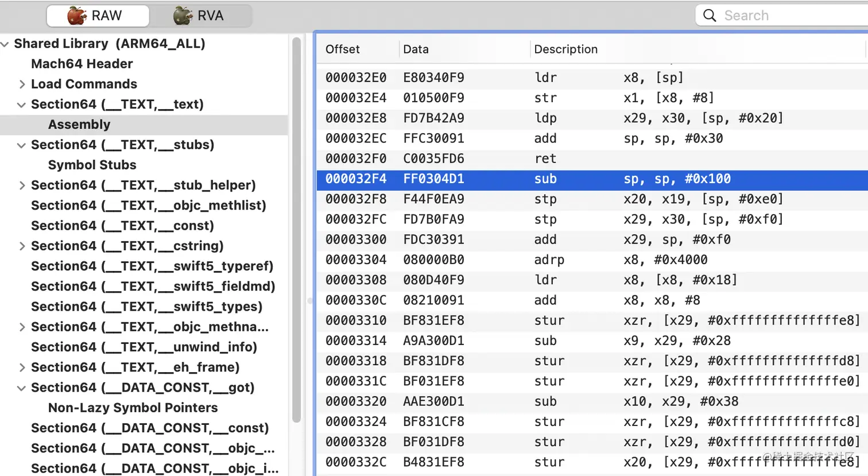Click the magnifier icon in the search box
Viewport: 868px width, 476px height.
tap(710, 16)
